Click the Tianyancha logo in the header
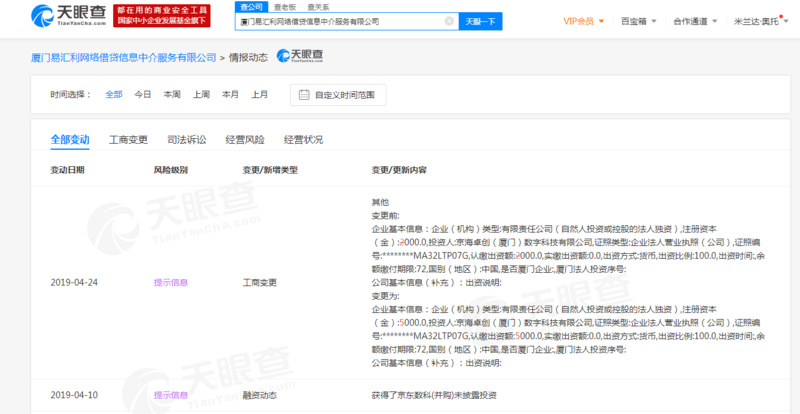 [x=68, y=16]
